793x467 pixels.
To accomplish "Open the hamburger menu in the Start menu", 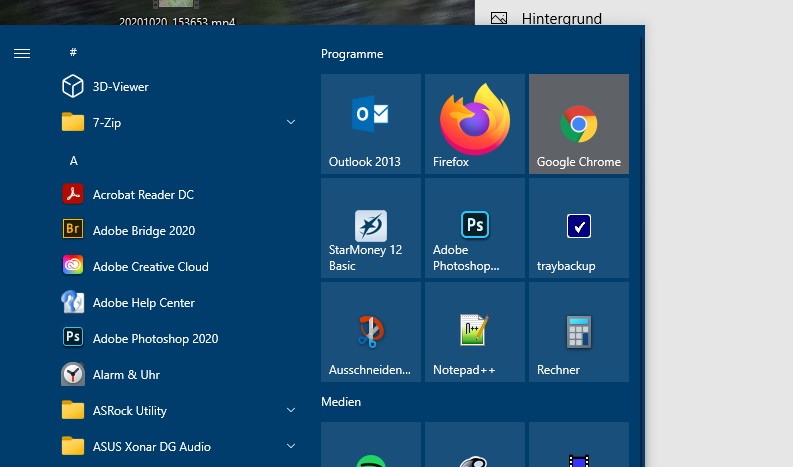I will tap(22, 53).
